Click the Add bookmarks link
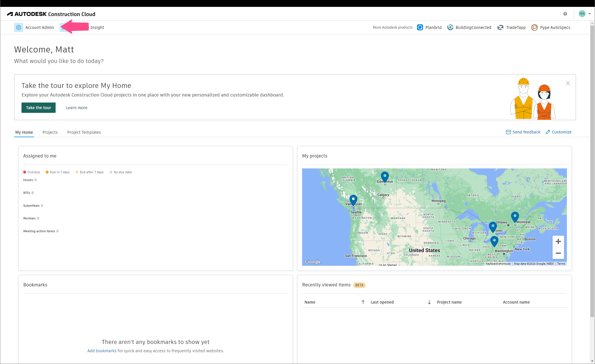This screenshot has width=595, height=364. coord(102,351)
